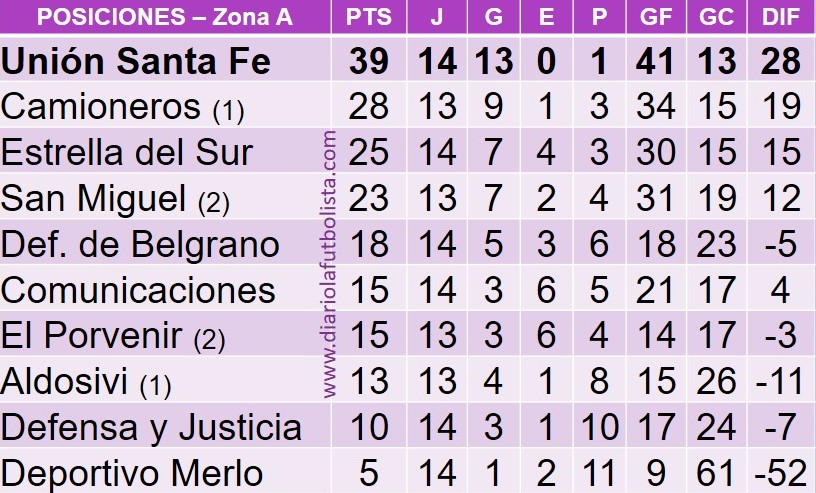Click Unión Santa Fe's 39 points cell
The height and width of the screenshot is (493, 816).
368,61
